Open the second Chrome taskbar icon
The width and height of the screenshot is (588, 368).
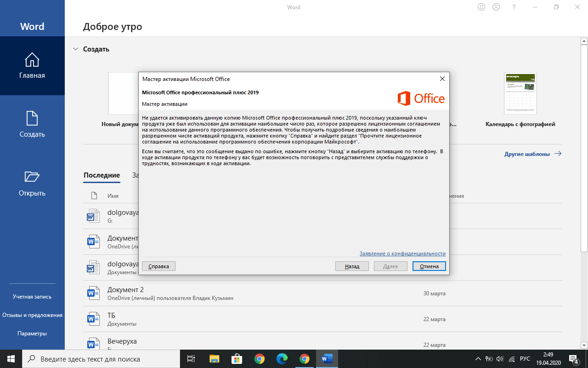point(304,359)
